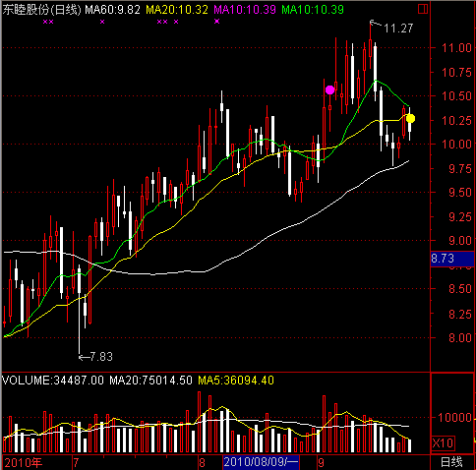
Task: Click the yellow volume MA5:36094.40 label
Action: pos(236,381)
